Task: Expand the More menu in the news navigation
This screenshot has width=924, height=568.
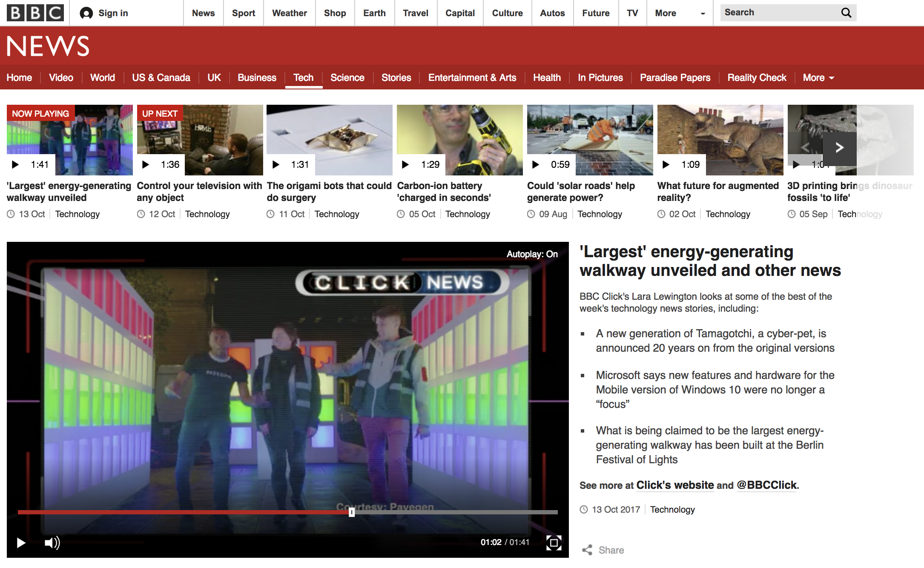Action: 818,77
